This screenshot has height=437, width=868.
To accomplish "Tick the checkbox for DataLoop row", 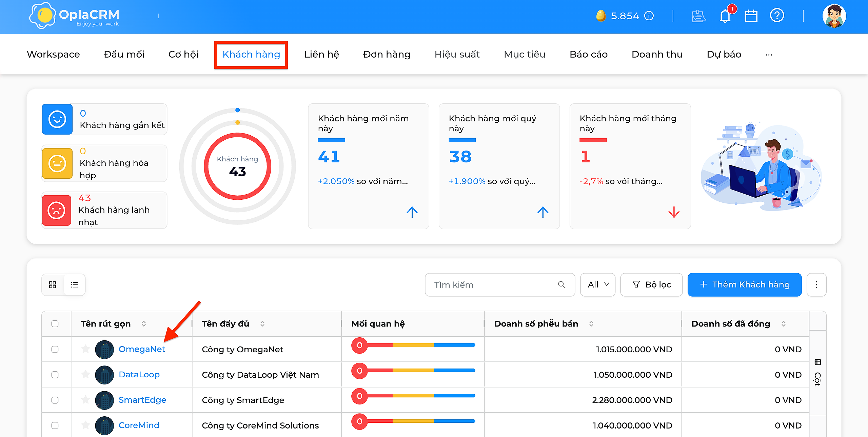I will point(55,375).
